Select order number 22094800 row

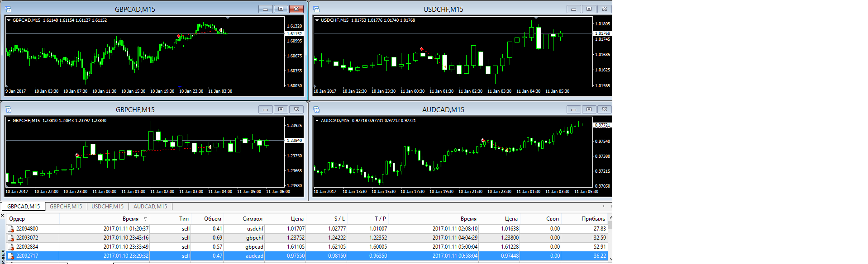coord(307,229)
